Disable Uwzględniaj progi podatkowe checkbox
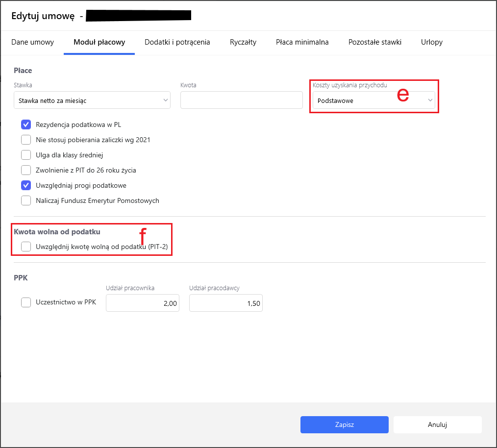 [x=26, y=185]
